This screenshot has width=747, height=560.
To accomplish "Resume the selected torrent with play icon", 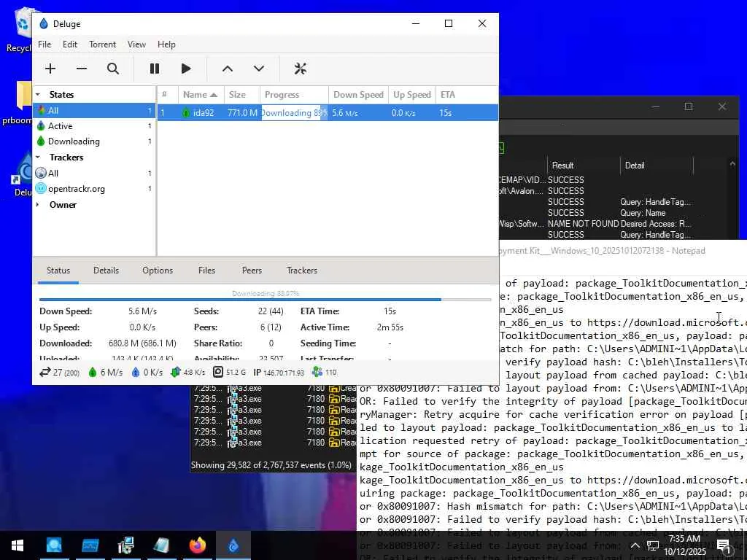I will 186,69.
